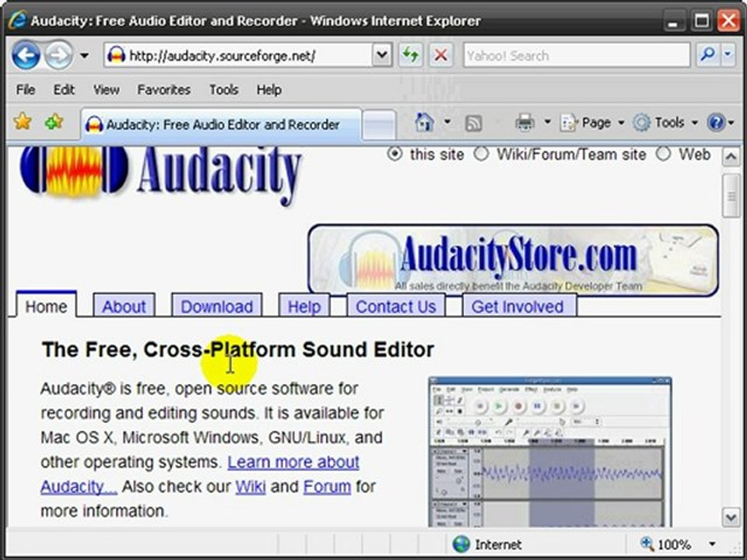This screenshot has width=747, height=560.
Task: Expand the zoom level dropdown arrow
Action: pos(712,544)
